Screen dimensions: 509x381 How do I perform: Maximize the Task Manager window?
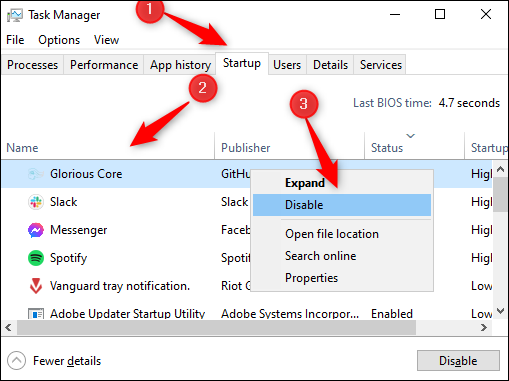(440, 14)
